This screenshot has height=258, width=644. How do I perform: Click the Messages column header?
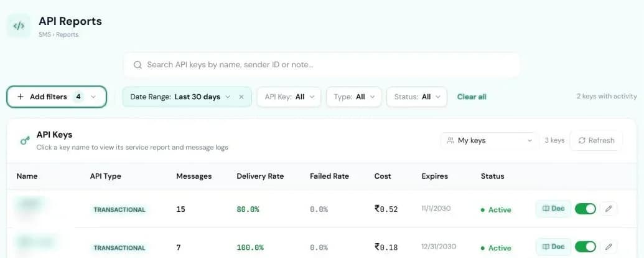(194, 176)
